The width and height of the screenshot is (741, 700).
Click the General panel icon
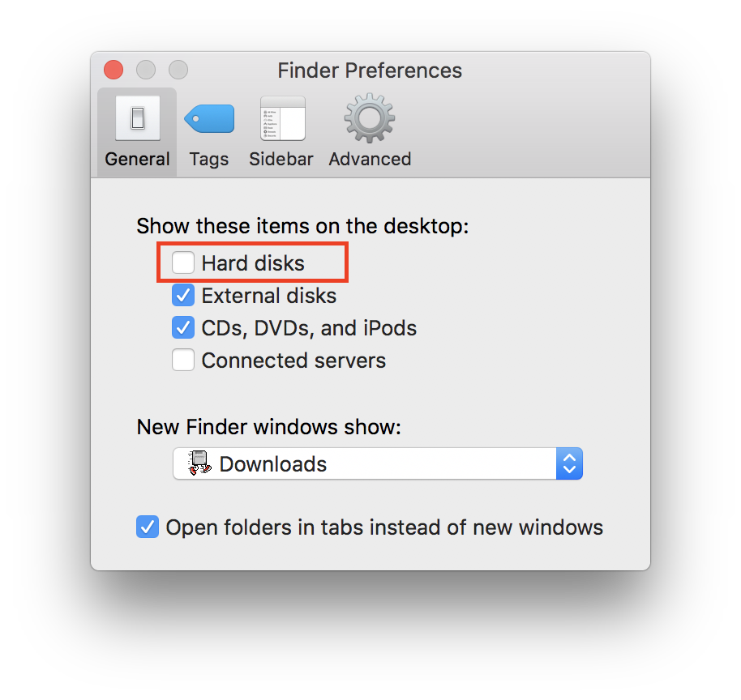(136, 118)
